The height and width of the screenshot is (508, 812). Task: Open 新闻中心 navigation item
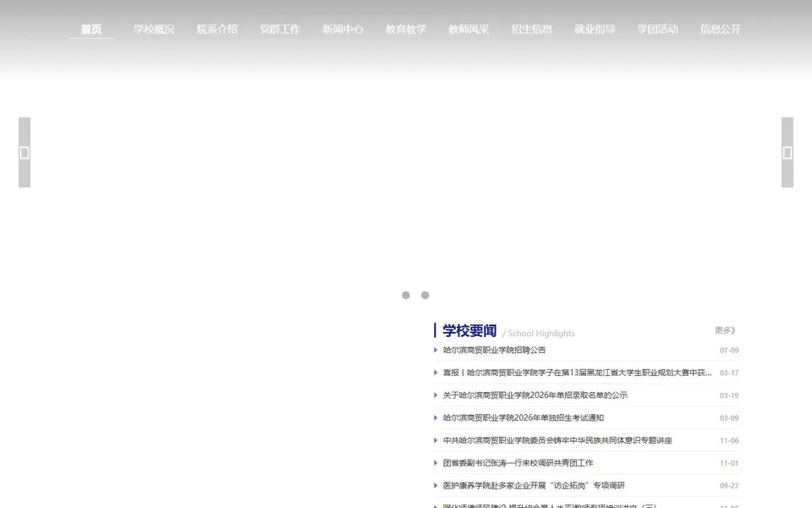(x=343, y=29)
